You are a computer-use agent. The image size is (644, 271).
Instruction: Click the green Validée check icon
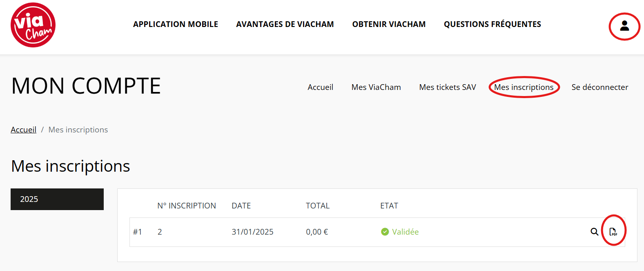[x=385, y=232]
